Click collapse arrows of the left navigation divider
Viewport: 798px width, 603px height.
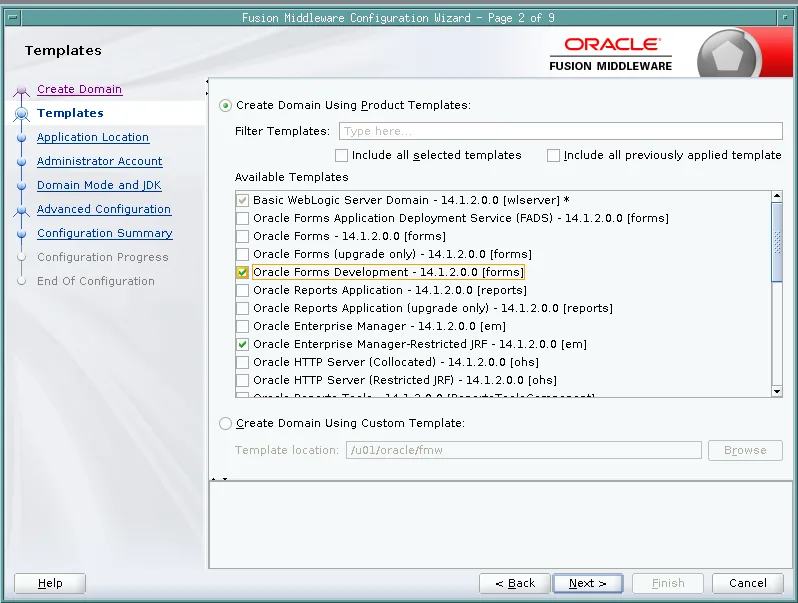[x=207, y=87]
